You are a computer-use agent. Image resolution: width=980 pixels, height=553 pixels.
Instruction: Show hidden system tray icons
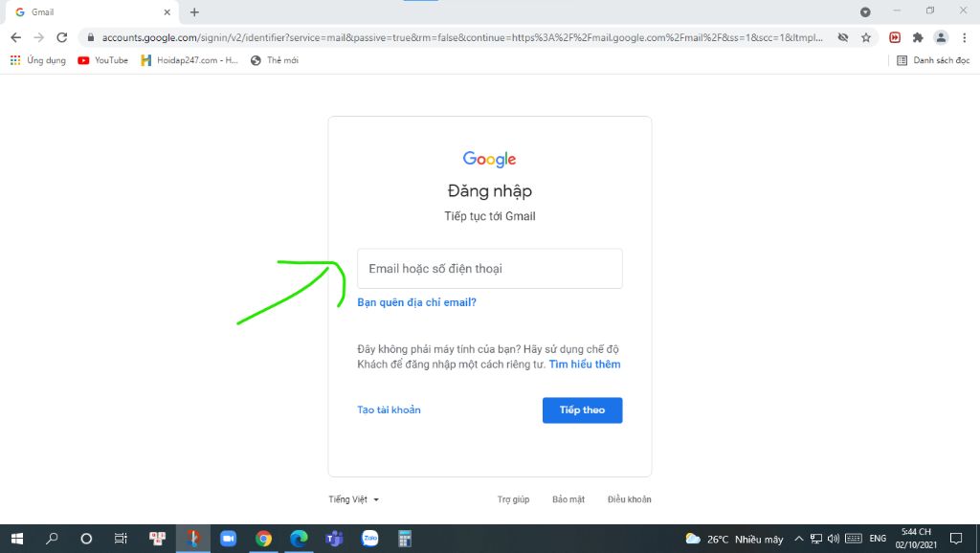[799, 539]
